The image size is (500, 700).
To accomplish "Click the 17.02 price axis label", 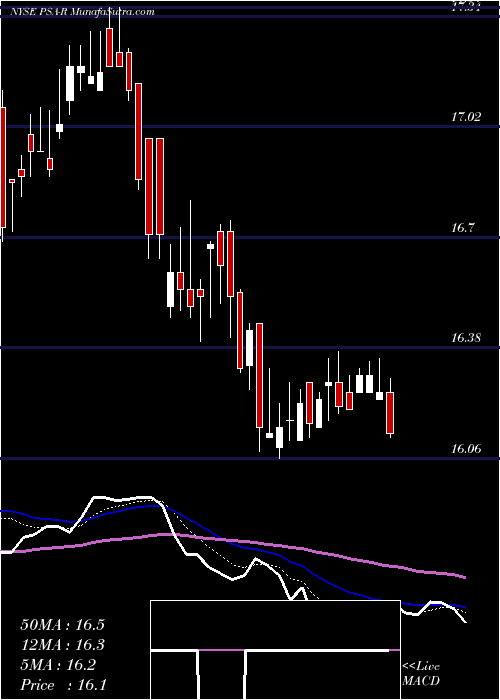I will [467, 117].
